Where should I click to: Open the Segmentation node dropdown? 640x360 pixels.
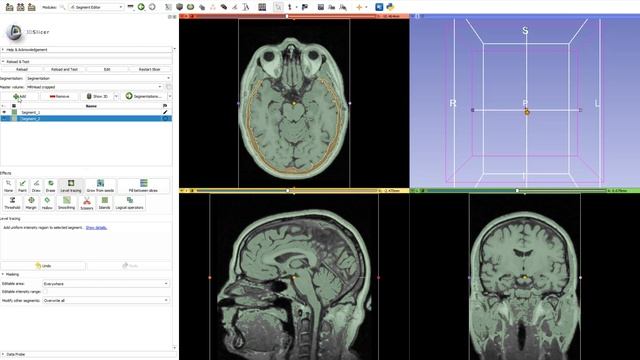pos(98,78)
